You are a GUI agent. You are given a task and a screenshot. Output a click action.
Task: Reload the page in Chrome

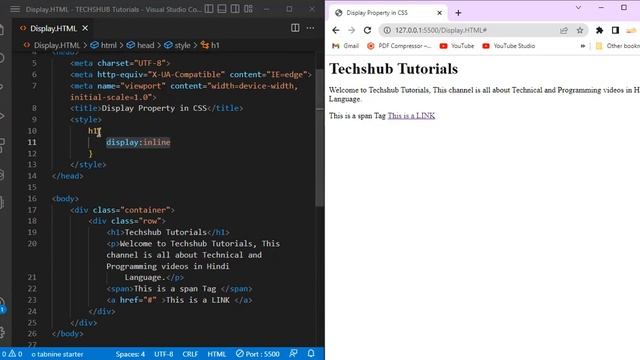[x=367, y=30]
